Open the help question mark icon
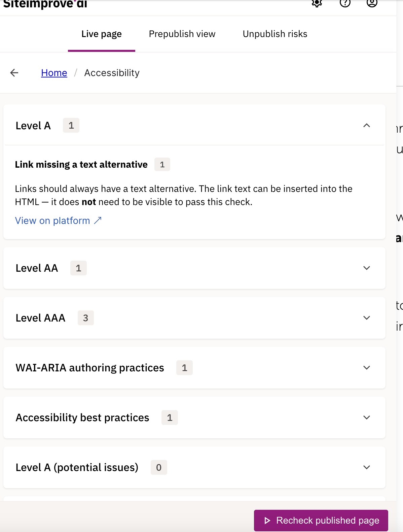Image resolution: width=403 pixels, height=532 pixels. click(345, 3)
